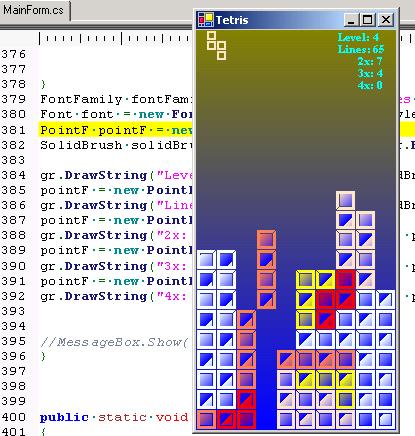Click the DrawString "Line" line 386
The width and height of the screenshot is (415, 436).
click(116, 205)
